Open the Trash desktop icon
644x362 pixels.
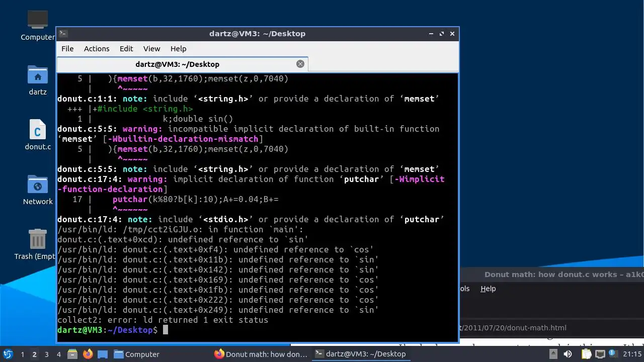[38, 245]
